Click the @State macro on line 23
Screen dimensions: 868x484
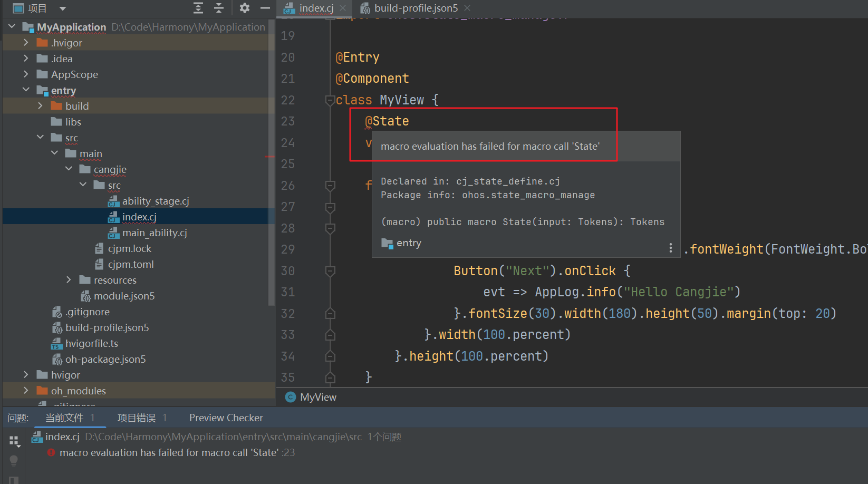387,121
